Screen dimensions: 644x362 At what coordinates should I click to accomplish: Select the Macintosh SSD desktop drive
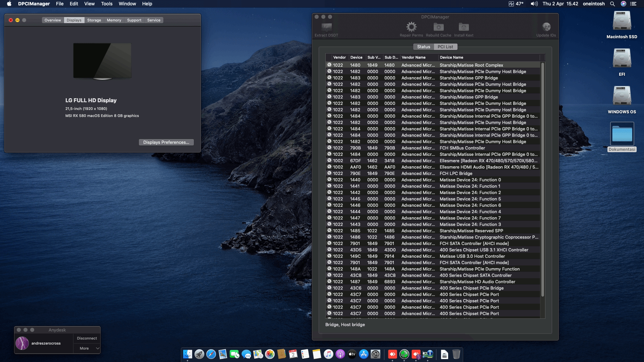tap(622, 25)
